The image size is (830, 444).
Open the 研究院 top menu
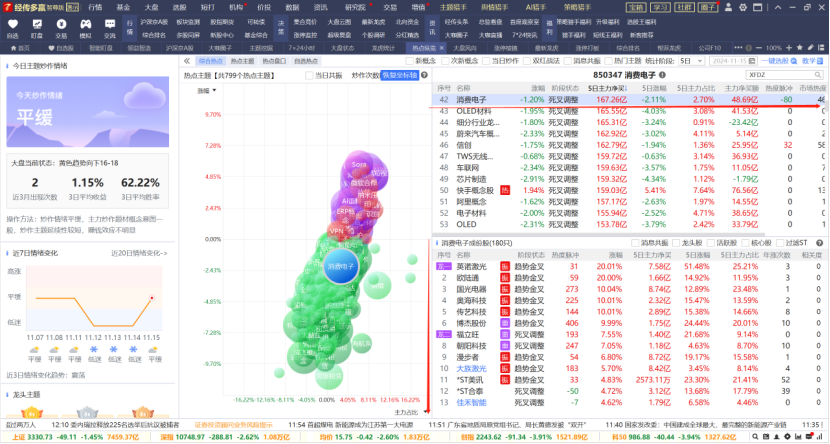pyautogui.click(x=355, y=7)
